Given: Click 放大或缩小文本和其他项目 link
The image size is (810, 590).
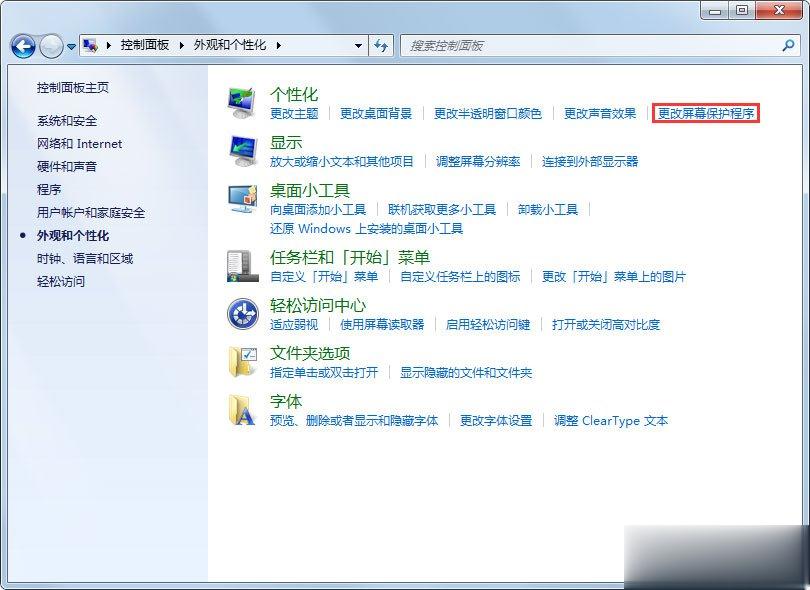Looking at the screenshot, I should 341,161.
